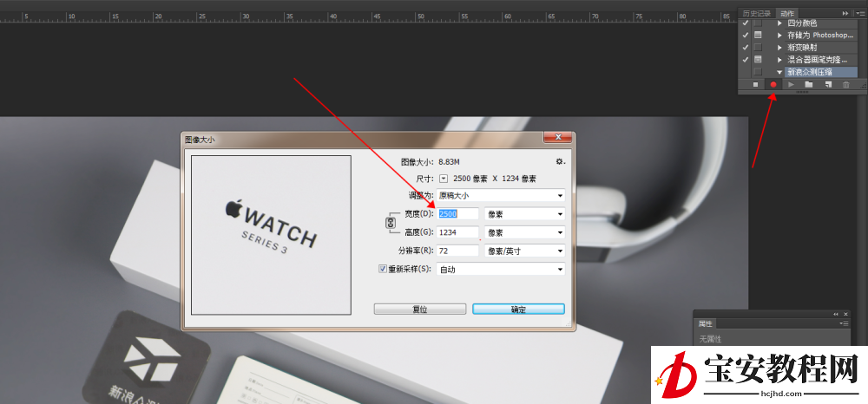
Task: Click the 确定 OK button
Action: (x=518, y=309)
